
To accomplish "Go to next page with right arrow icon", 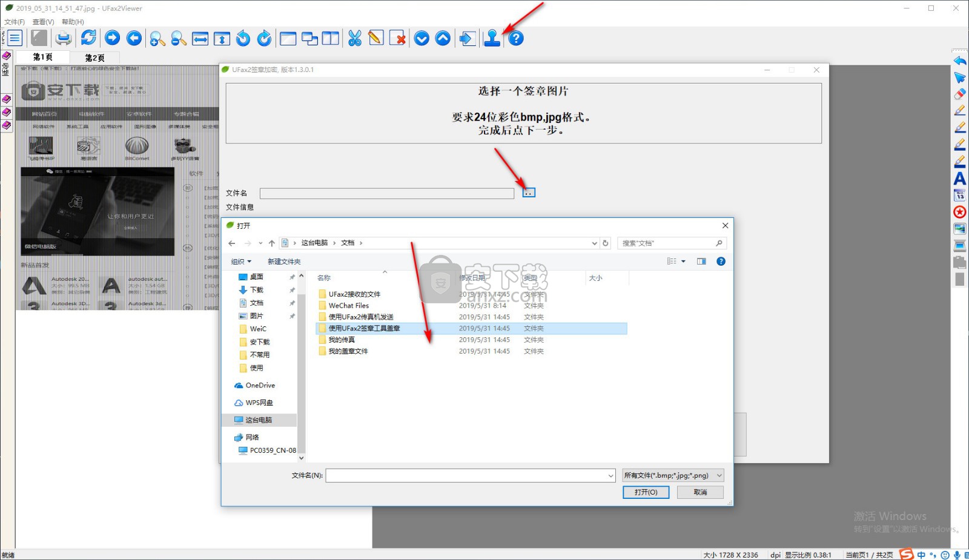I will tap(112, 38).
